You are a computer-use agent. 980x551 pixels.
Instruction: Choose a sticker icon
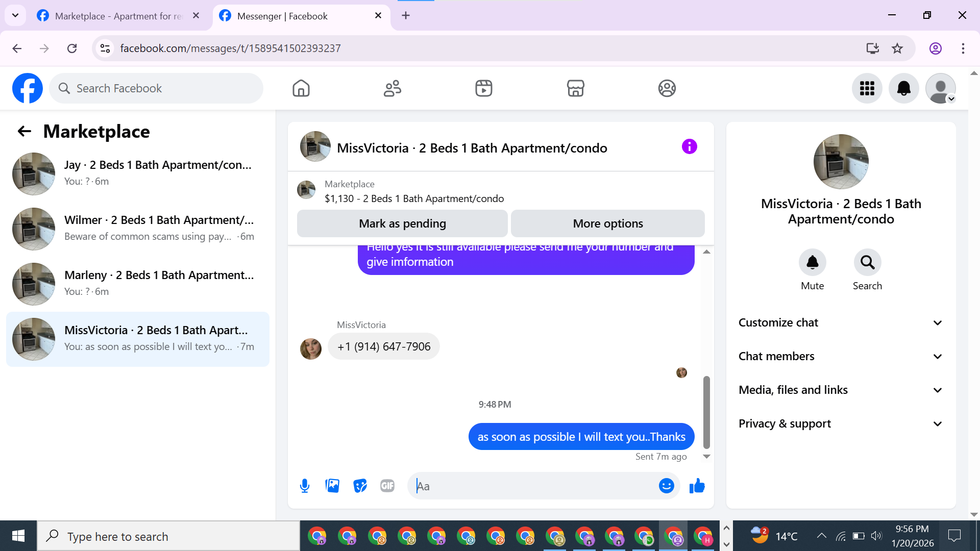(x=360, y=486)
